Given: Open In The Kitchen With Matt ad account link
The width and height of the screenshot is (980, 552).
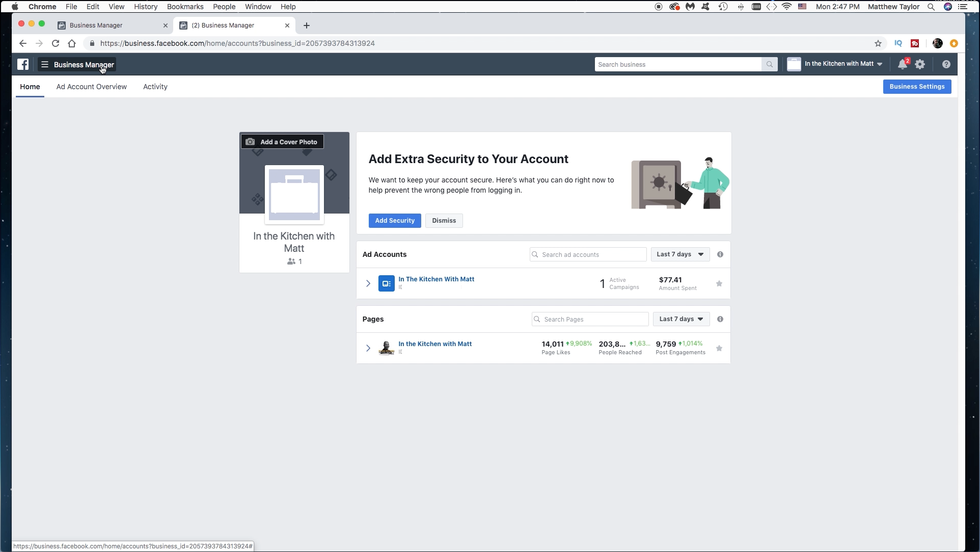Looking at the screenshot, I should (437, 279).
